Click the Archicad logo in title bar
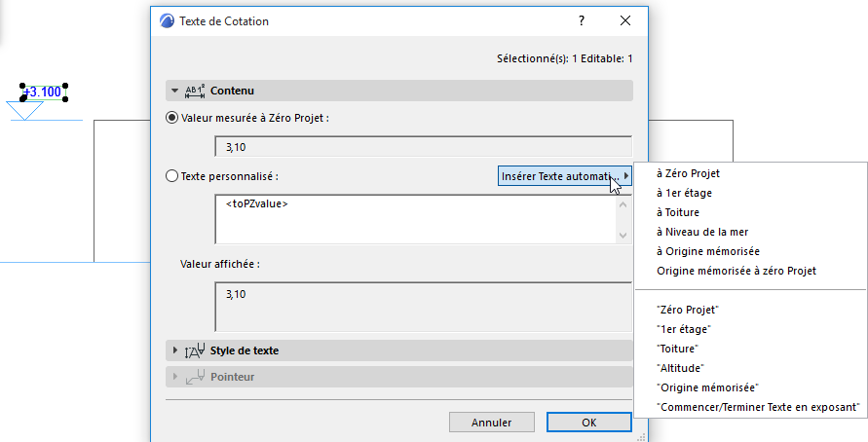The height and width of the screenshot is (442, 868). (166, 20)
